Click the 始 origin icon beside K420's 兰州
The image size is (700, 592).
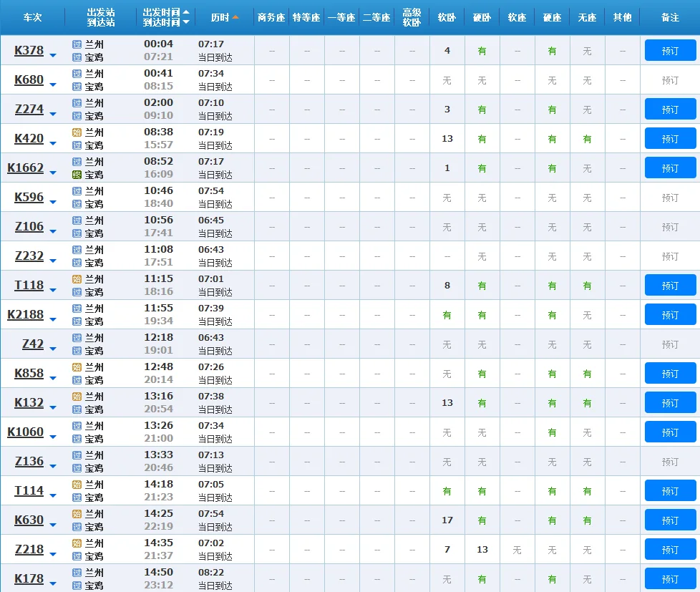click(77, 132)
